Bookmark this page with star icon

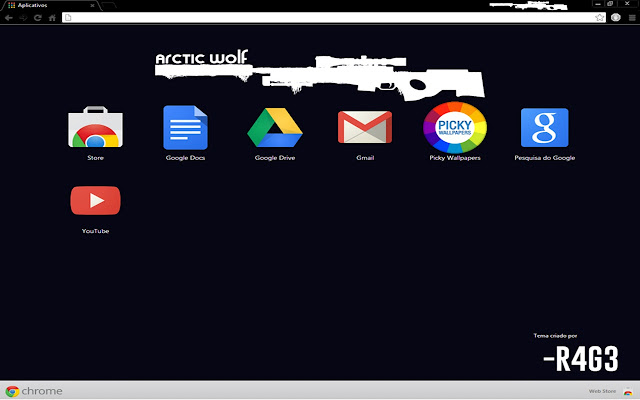(x=600, y=18)
